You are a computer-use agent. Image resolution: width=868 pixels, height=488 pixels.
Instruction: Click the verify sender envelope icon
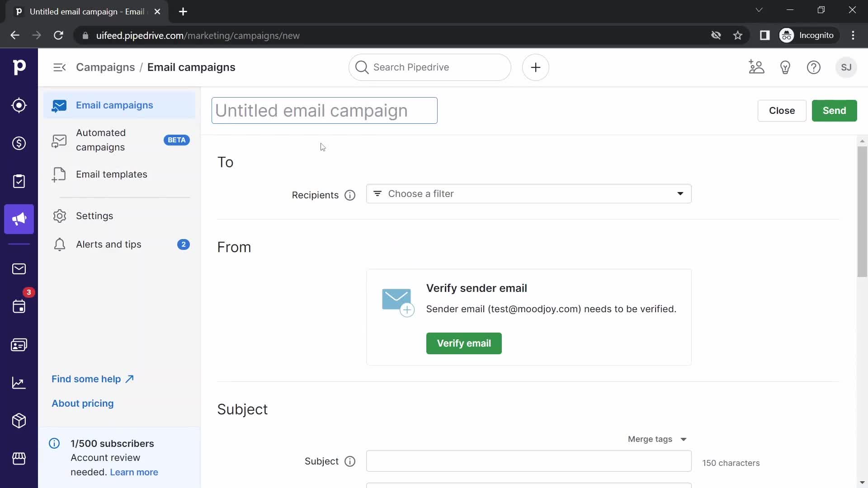click(x=398, y=302)
